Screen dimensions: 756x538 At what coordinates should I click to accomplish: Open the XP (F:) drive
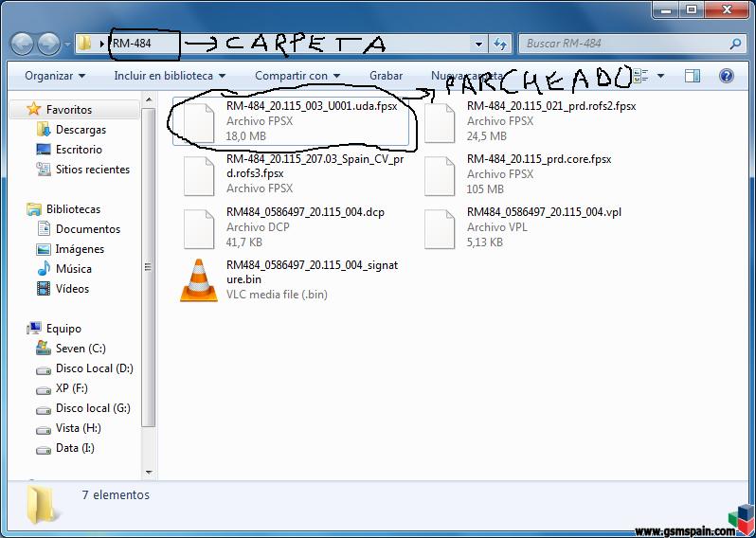tap(71, 388)
